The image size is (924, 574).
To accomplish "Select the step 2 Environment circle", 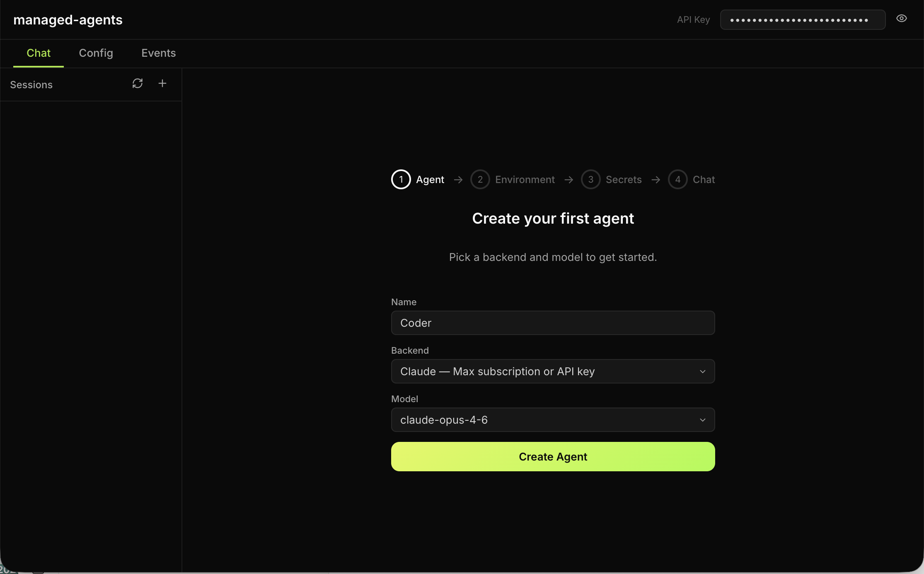I will [480, 179].
